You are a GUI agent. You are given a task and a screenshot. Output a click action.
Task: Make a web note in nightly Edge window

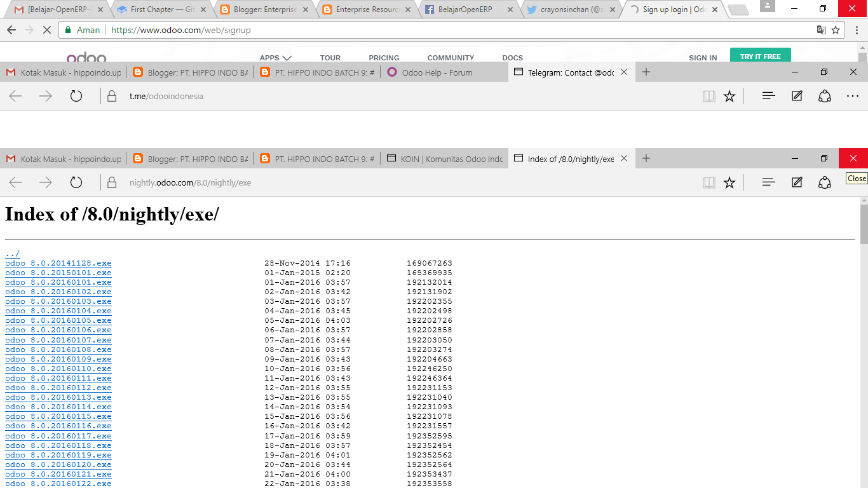(797, 182)
